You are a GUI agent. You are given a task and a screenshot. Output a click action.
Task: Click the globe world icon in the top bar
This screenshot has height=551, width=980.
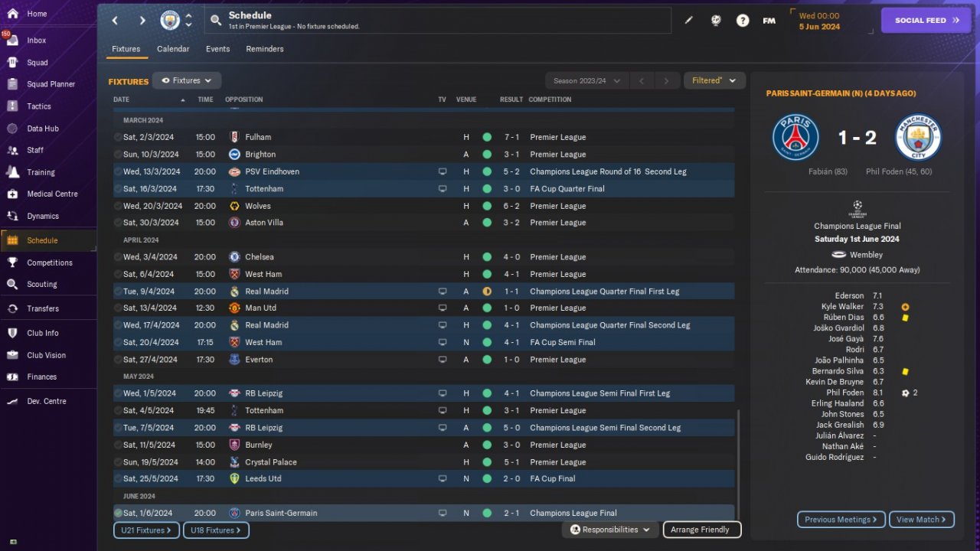tap(716, 21)
